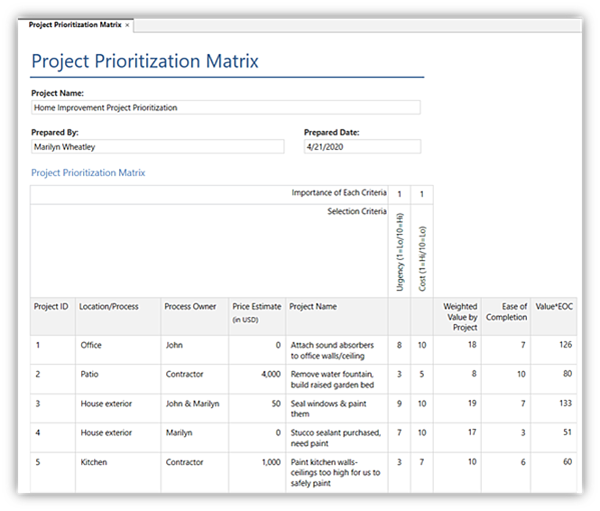
Task: Select the 126 Value*EOC cell
Action: coord(554,350)
